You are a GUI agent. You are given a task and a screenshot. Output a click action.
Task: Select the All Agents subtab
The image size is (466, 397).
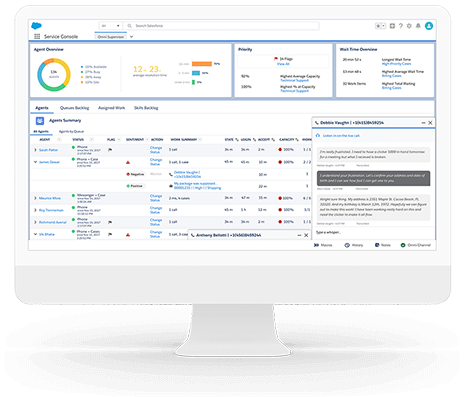tap(41, 131)
